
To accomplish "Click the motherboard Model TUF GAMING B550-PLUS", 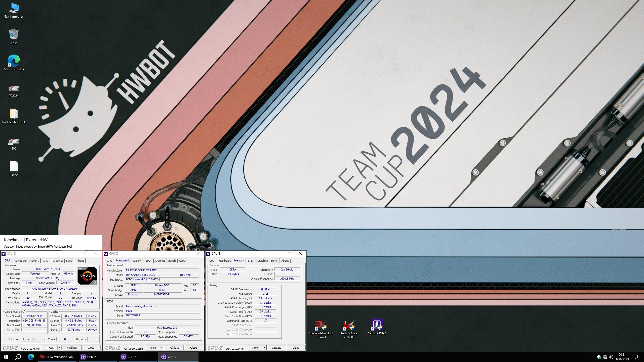I will pyautogui.click(x=149, y=275).
